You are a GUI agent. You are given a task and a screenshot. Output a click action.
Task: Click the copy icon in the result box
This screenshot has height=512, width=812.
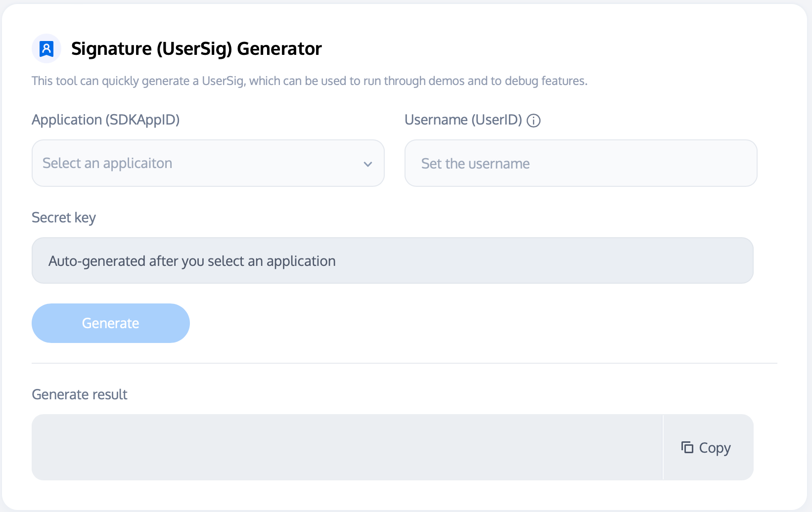[x=687, y=447]
